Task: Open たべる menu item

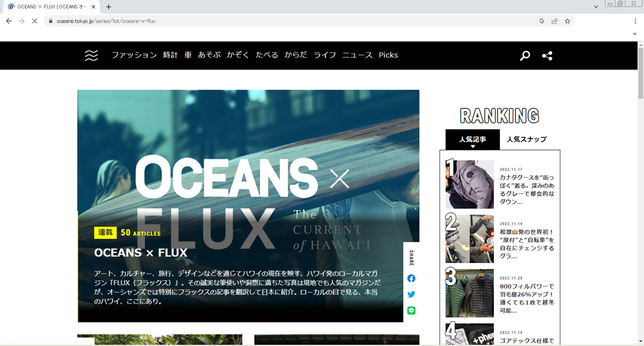Action: (267, 55)
